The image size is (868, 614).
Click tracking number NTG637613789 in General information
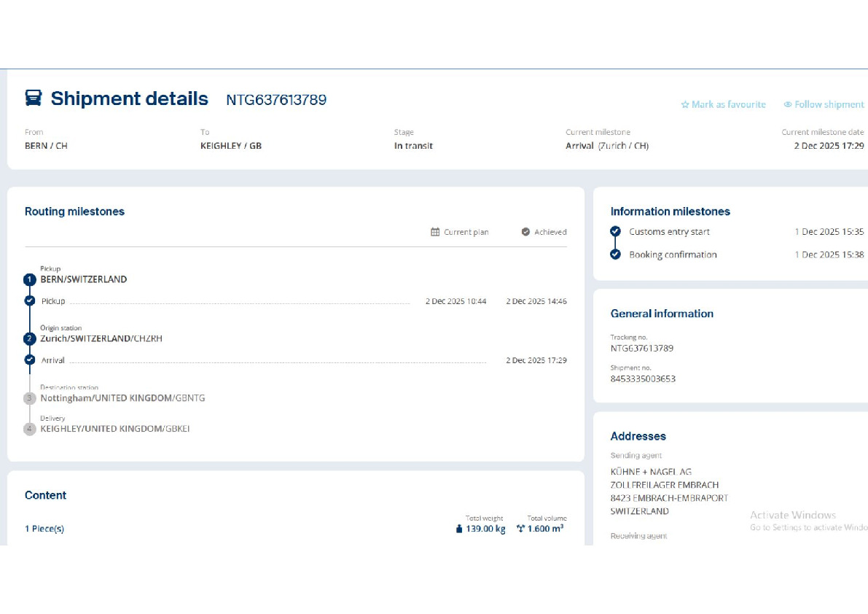641,349
